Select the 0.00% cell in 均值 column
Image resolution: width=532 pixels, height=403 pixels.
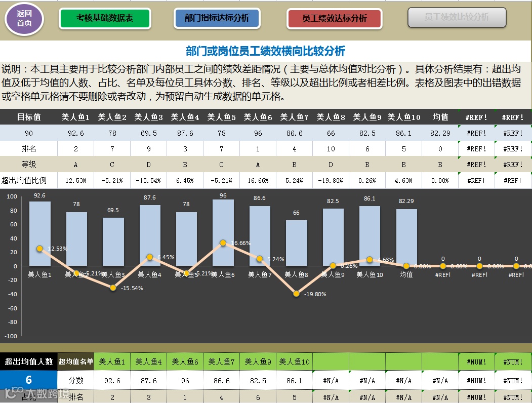tap(440, 180)
